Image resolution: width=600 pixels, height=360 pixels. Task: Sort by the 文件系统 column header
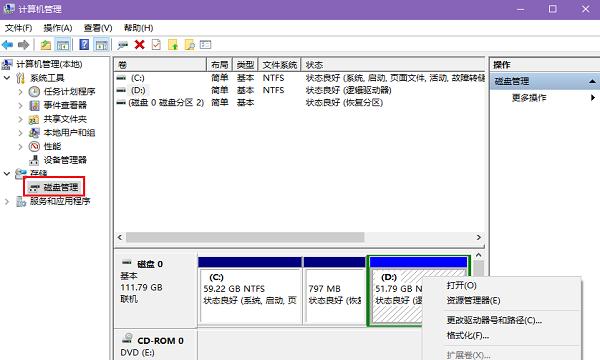[x=280, y=65]
